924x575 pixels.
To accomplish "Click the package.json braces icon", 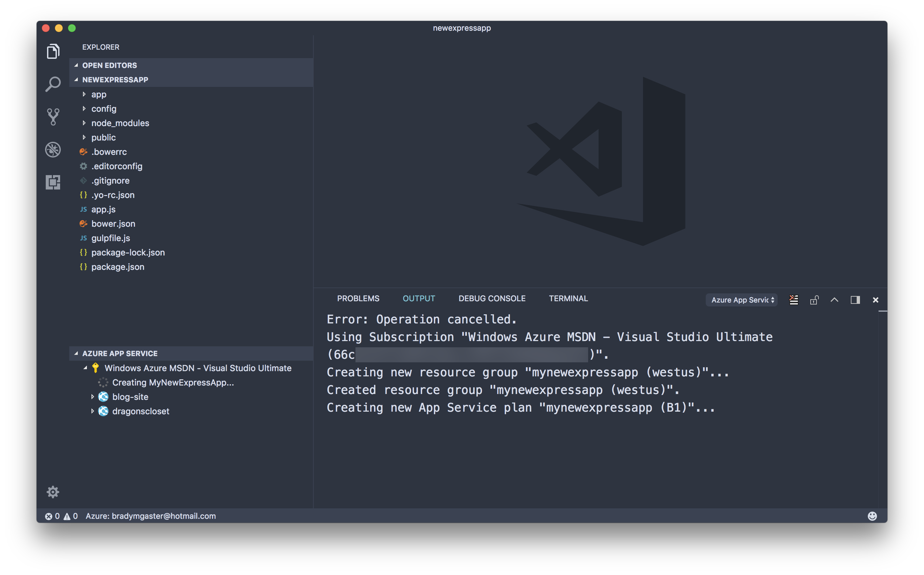I will point(83,267).
